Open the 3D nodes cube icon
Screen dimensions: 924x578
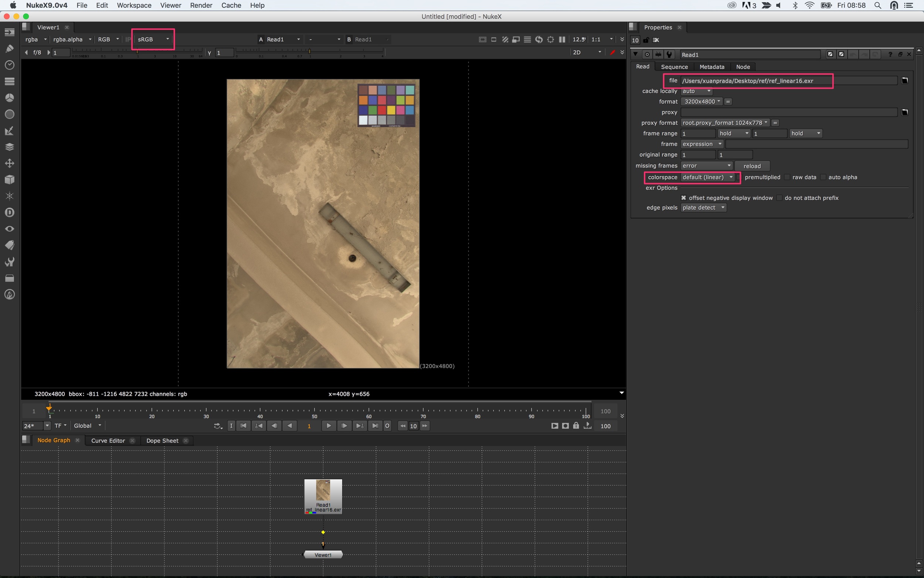click(x=10, y=180)
